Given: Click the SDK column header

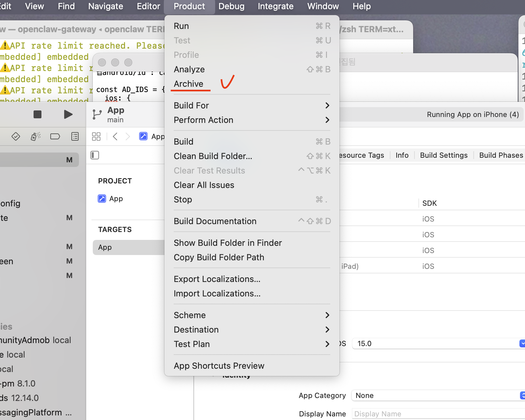Looking at the screenshot, I should coord(430,203).
